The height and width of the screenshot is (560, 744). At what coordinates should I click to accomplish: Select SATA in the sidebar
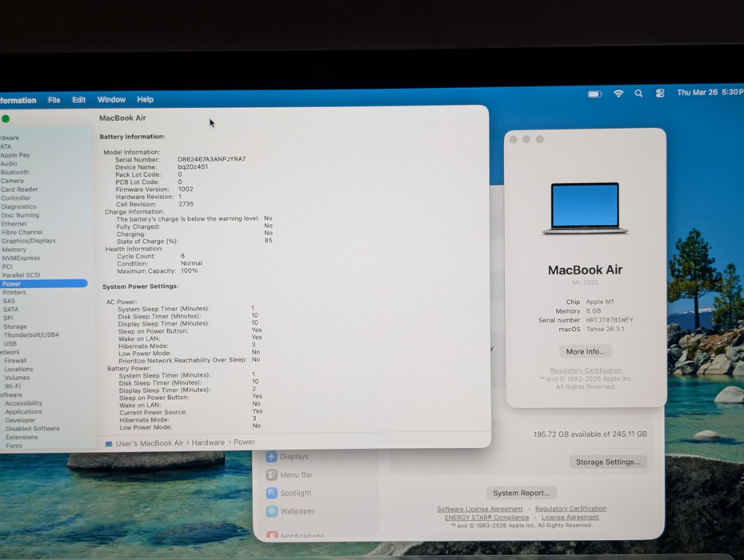point(11,310)
